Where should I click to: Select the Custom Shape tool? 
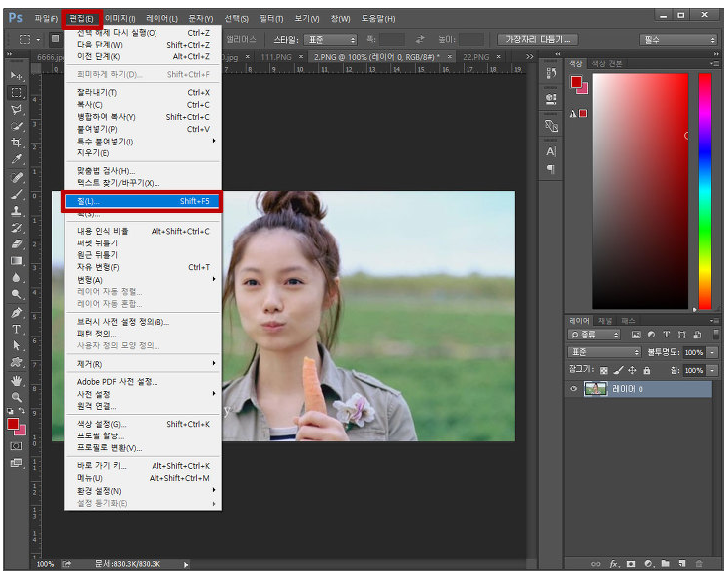tap(16, 362)
